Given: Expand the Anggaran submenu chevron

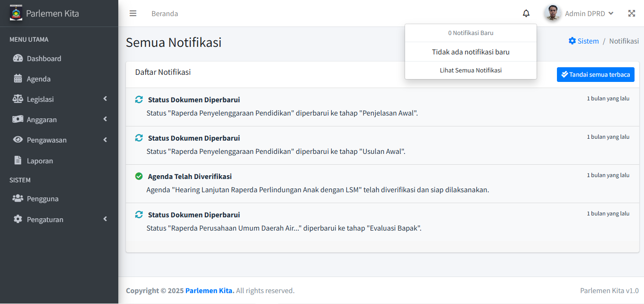Looking at the screenshot, I should pos(105,119).
